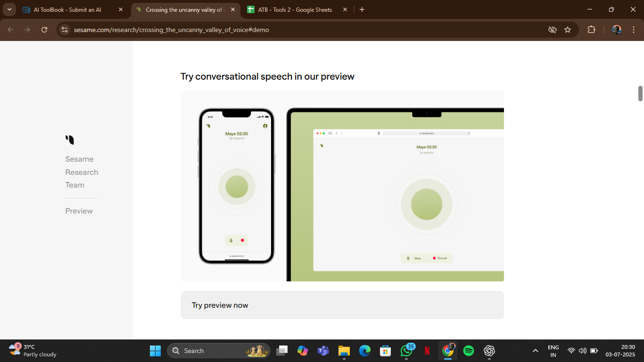The width and height of the screenshot is (644, 362).
Task: Open File Explorer from the taskbar
Action: 344,351
